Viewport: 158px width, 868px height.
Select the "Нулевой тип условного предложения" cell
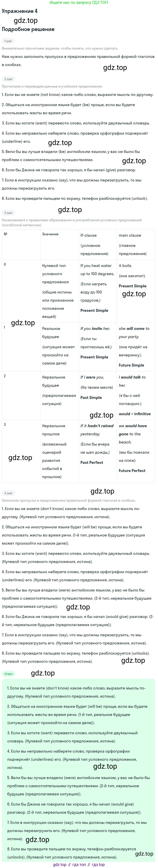55,274
